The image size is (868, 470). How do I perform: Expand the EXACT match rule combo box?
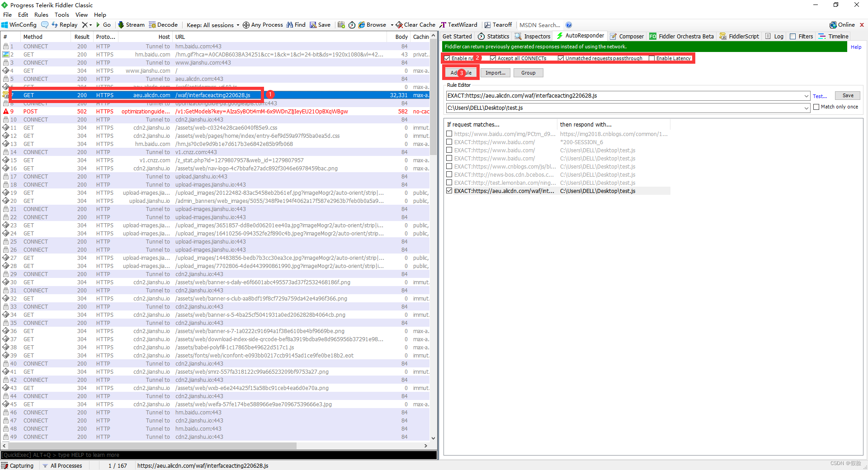click(807, 96)
